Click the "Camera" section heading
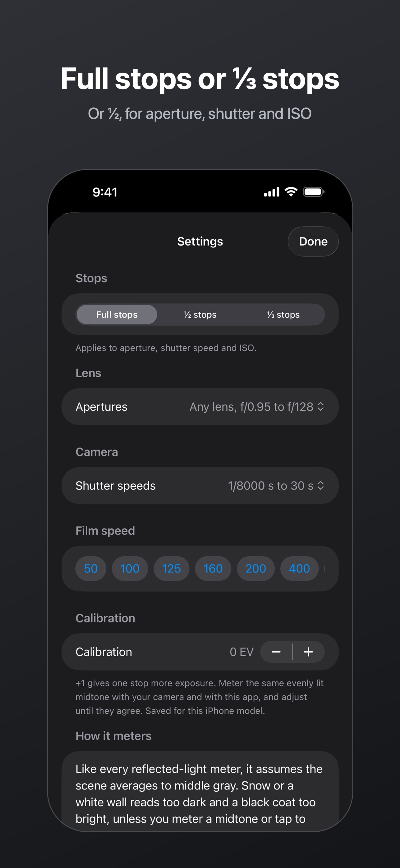 97,452
